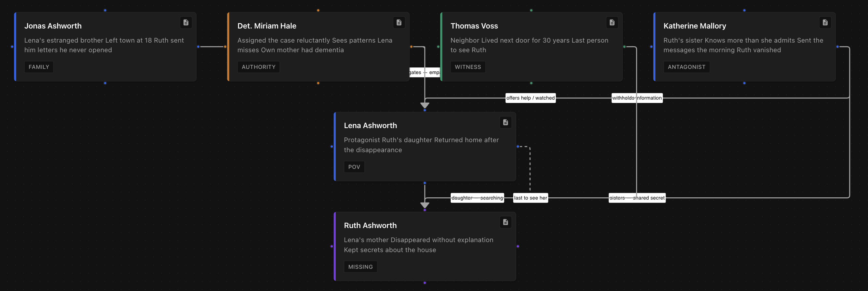The width and height of the screenshot is (868, 291).
Task: Select the FAMILY tag on Jonas Ashworth
Action: 39,67
